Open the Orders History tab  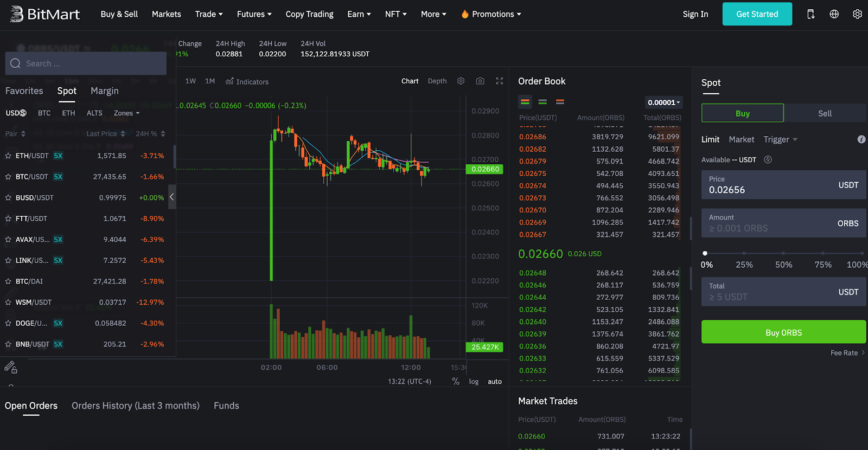click(136, 406)
